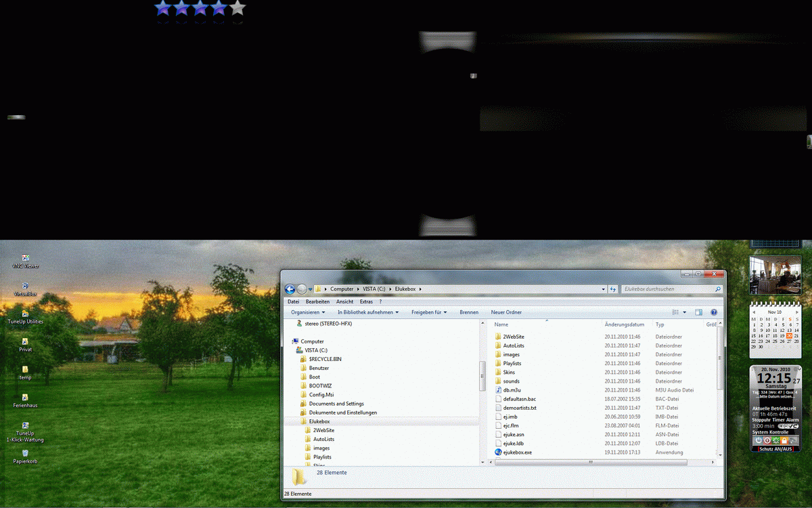
Task: Click the Brennen toolbar button
Action: pos(469,312)
